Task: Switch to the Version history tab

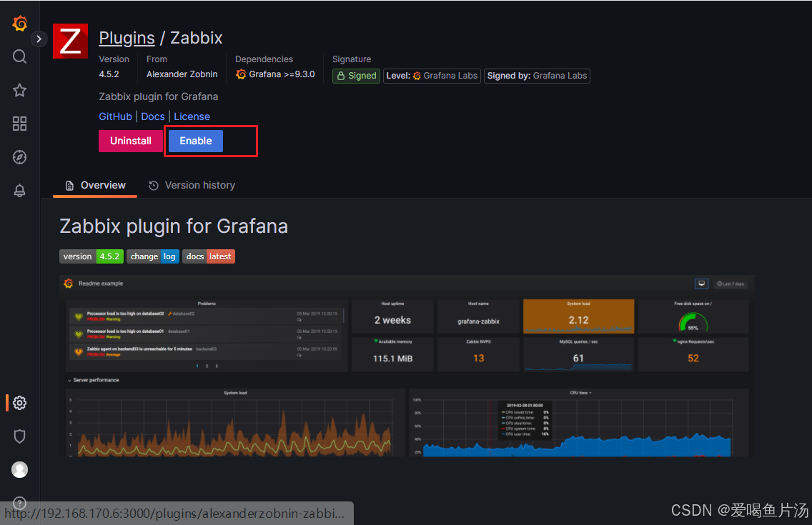Action: (x=192, y=185)
